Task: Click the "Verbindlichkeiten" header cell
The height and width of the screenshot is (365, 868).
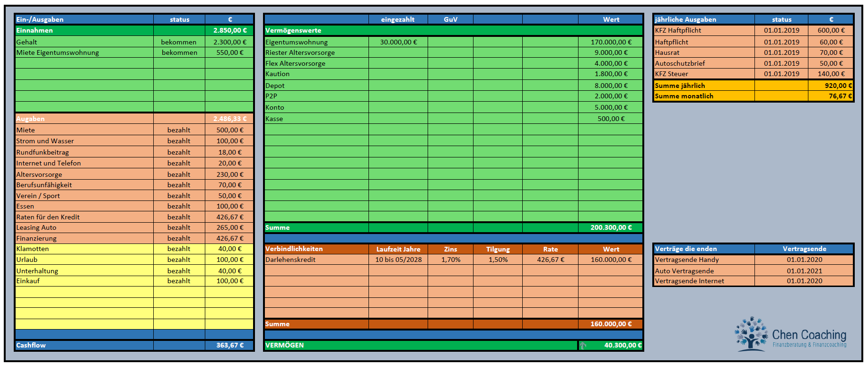Action: (316, 249)
